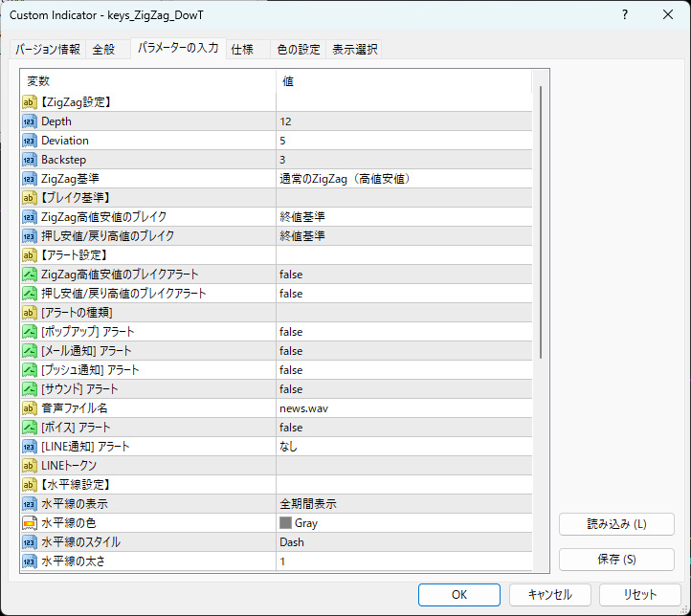Click the 変数 column header
Image resolution: width=691 pixels, height=616 pixels.
click(148, 81)
